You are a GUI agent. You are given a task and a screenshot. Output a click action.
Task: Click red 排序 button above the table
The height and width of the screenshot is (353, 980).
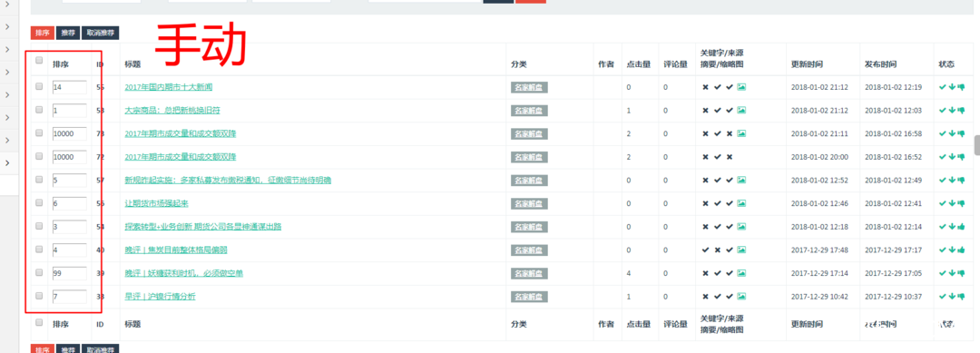[x=42, y=33]
